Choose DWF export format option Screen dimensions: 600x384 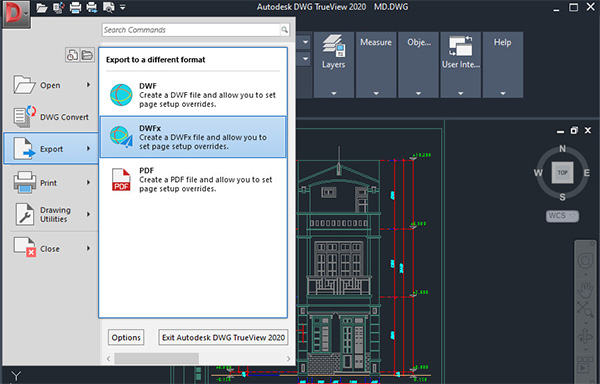(x=193, y=95)
